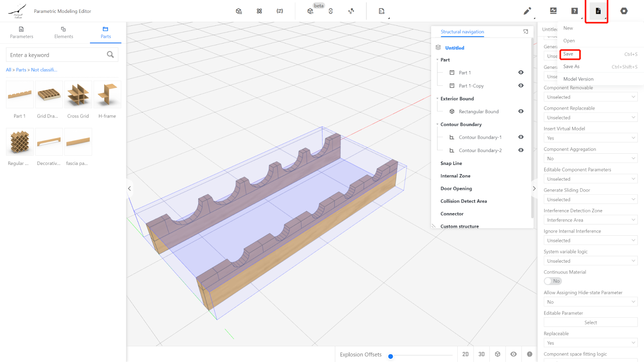This screenshot has height=362, width=644.
Task: Toggle visibility of Rectangular Bound
Action: (x=521, y=111)
